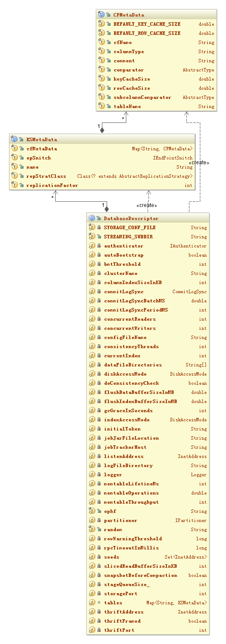Select the KSMetaData class title
Viewport: 226px width, 644px height.
pyautogui.click(x=42, y=139)
